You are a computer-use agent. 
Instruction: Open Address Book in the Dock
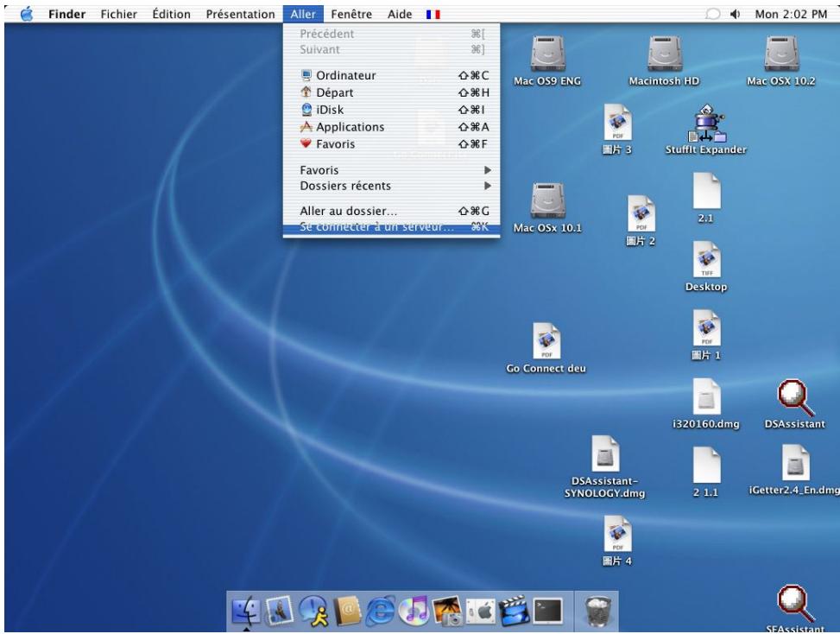point(348,611)
